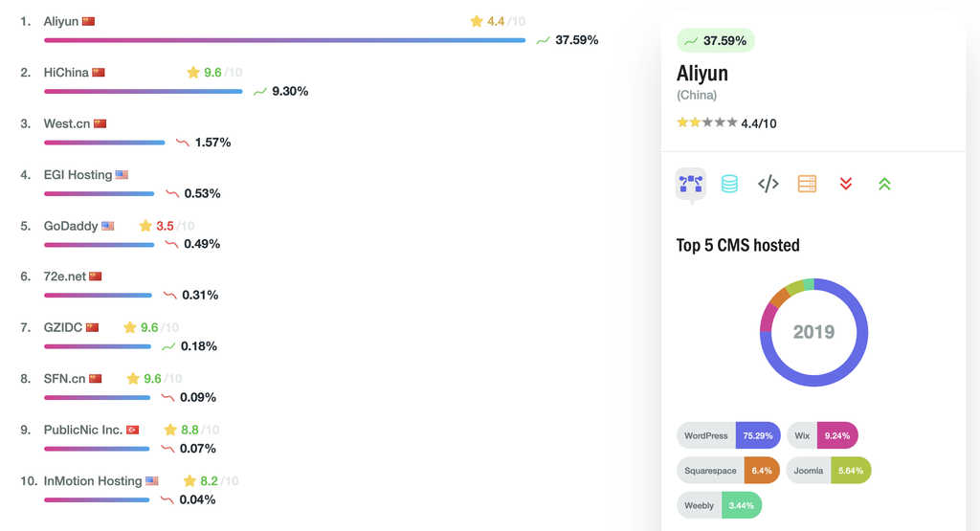Open the Top CMS hosted network icon tab

tap(691, 184)
